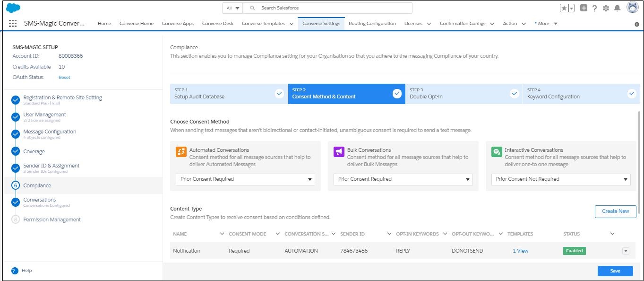Click the Automated Conversations orange icon
Image resolution: width=644 pixels, height=281 pixels.
181,152
